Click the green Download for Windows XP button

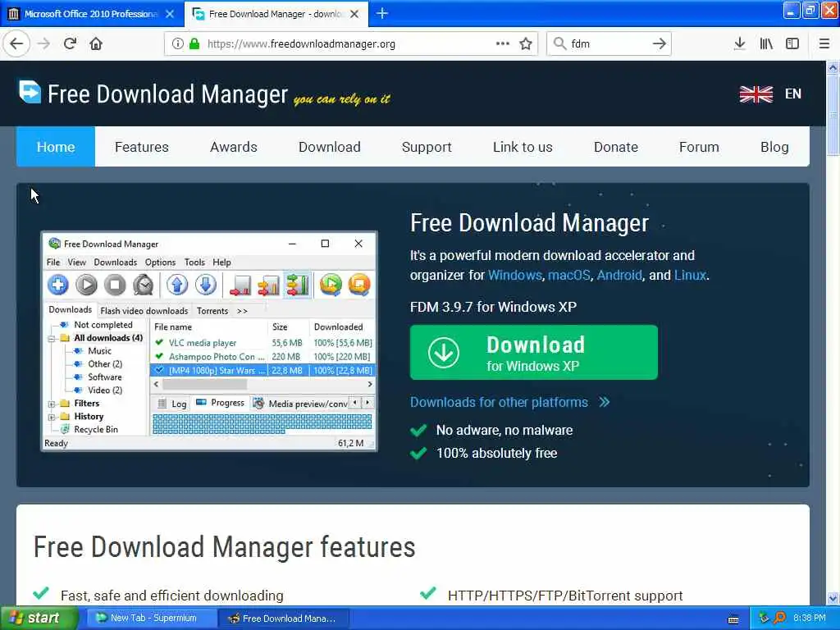(x=533, y=353)
